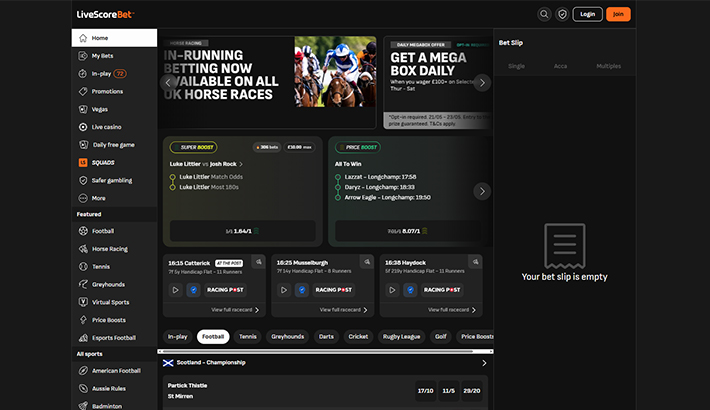
Task: Open Racing Post for Catterick race
Action: click(225, 290)
